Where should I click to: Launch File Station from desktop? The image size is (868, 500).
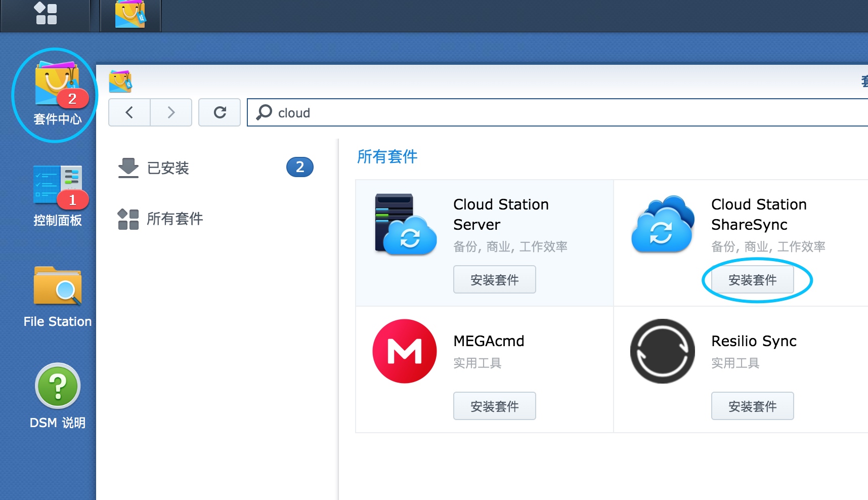[x=58, y=298]
